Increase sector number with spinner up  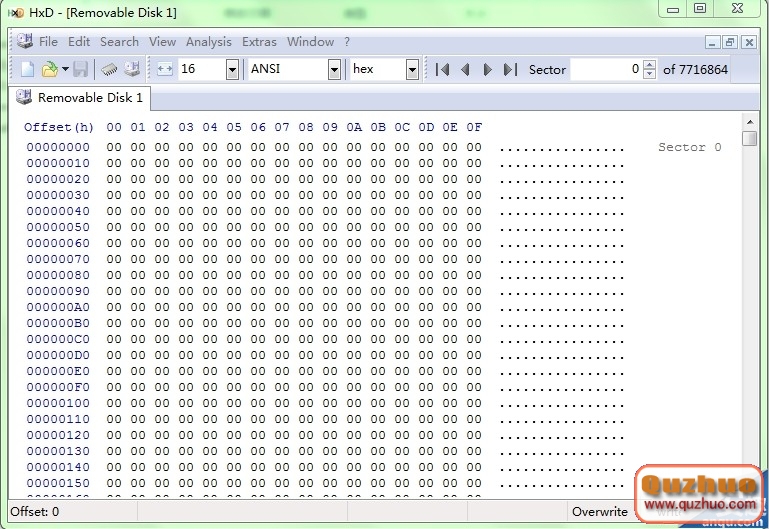649,65
